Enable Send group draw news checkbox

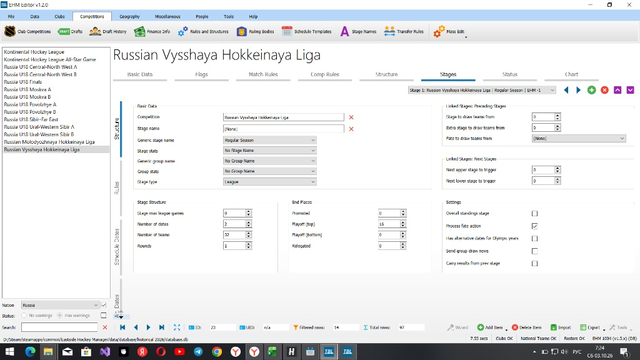(535, 251)
